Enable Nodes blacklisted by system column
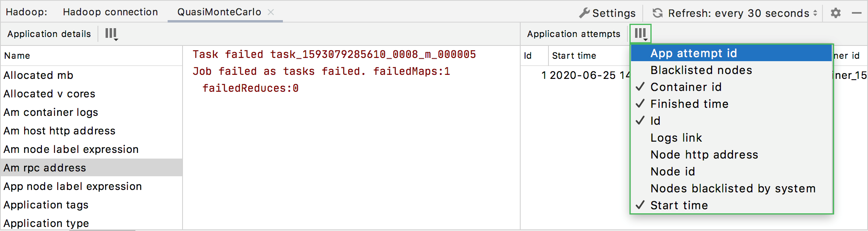Screen dimensions: 868x231 tap(733, 188)
